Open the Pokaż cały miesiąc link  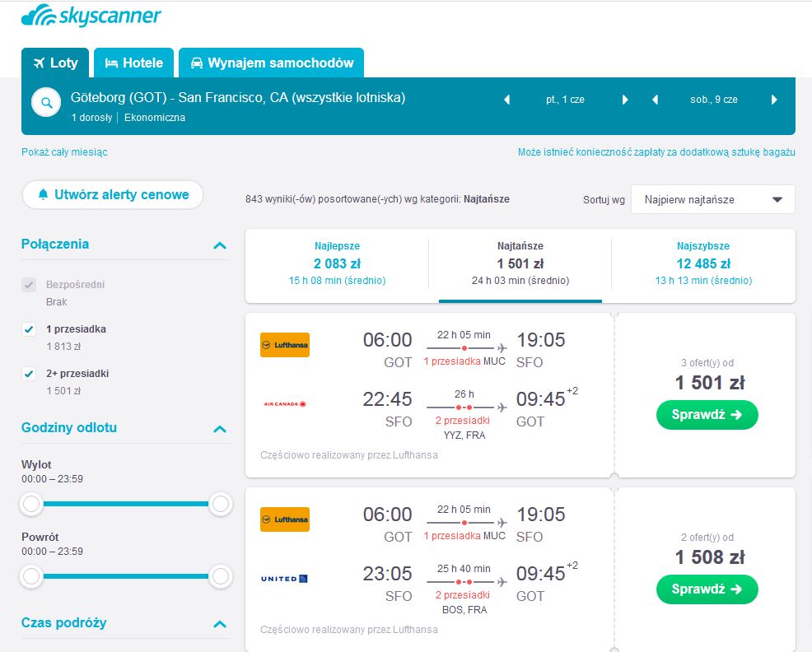64,151
